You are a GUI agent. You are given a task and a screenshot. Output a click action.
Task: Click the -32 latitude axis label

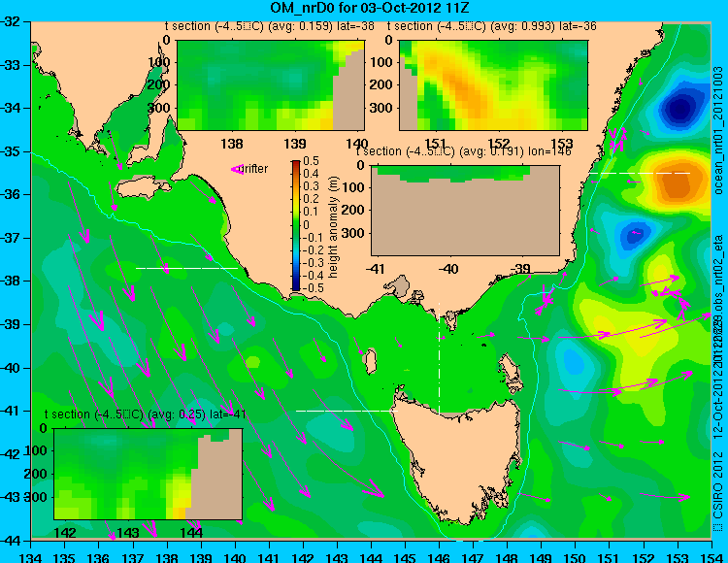click(x=11, y=21)
